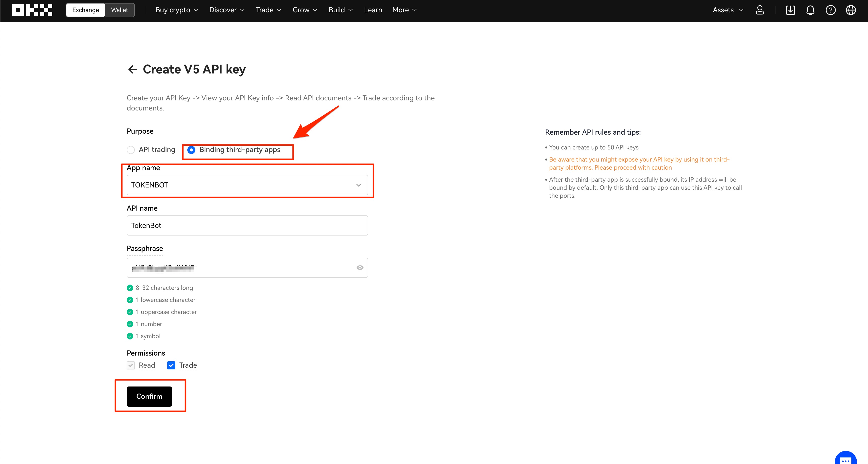Click 'Remember API rules and tips:' heading
868x464 pixels.
click(x=593, y=132)
